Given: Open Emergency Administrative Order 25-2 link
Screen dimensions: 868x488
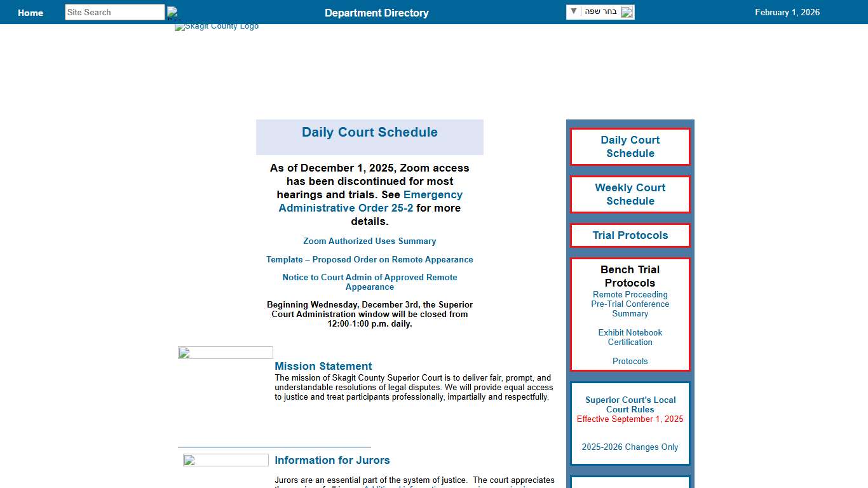Looking at the screenshot, I should pos(370,201).
